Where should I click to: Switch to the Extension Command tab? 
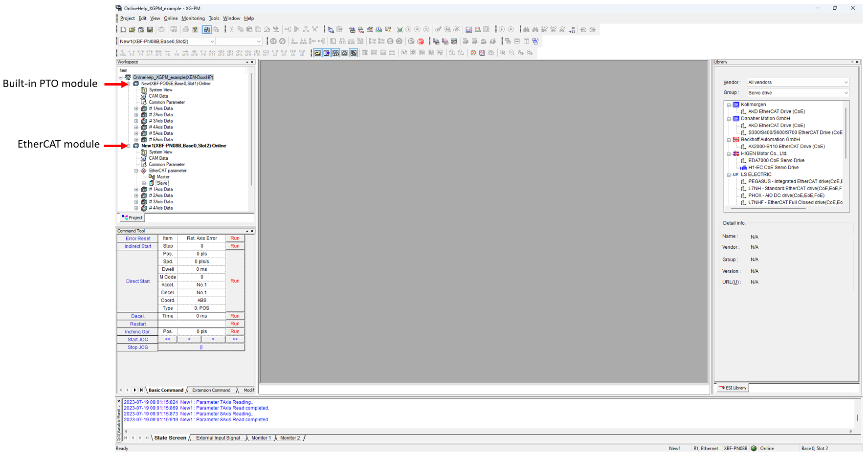[x=211, y=390]
